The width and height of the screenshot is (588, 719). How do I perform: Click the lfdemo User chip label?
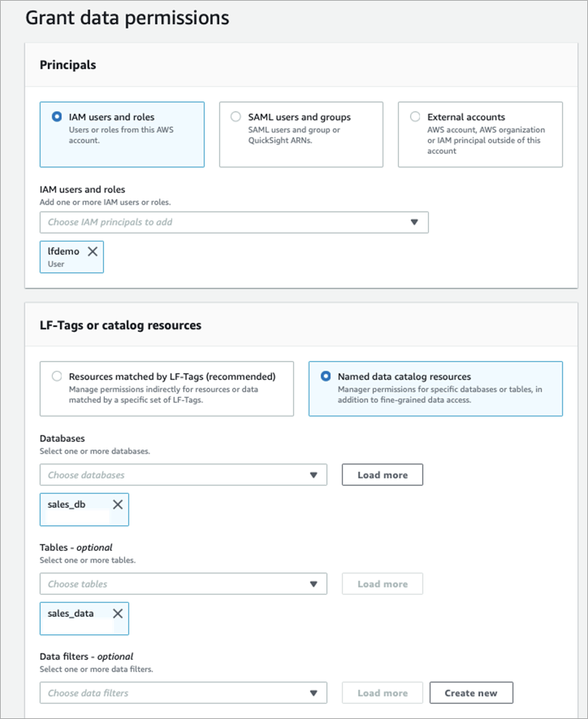[63, 251]
